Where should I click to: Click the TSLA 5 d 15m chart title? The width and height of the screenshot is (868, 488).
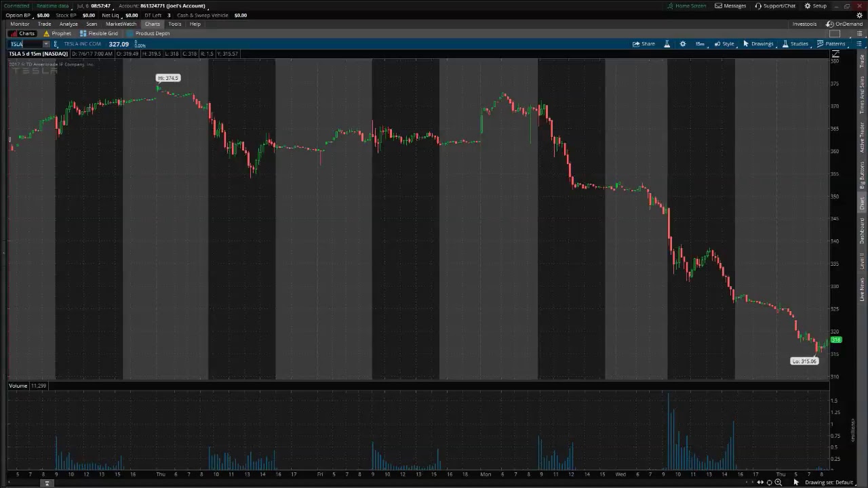pos(39,54)
